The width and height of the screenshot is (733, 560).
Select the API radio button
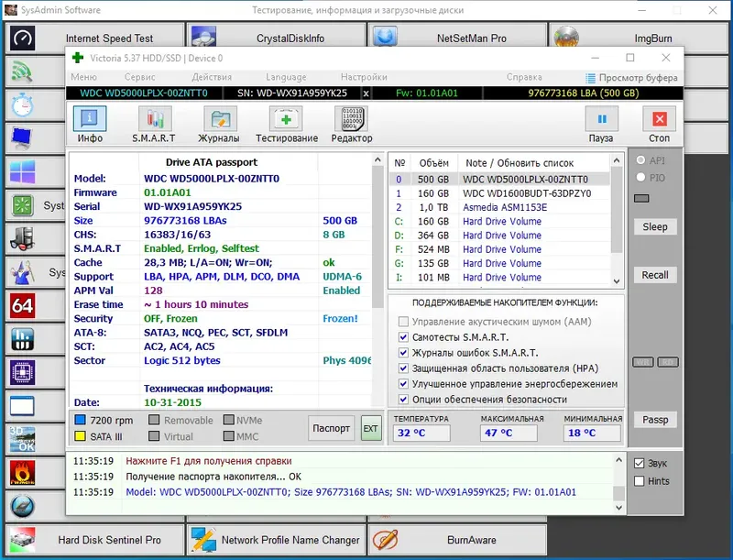coord(640,160)
